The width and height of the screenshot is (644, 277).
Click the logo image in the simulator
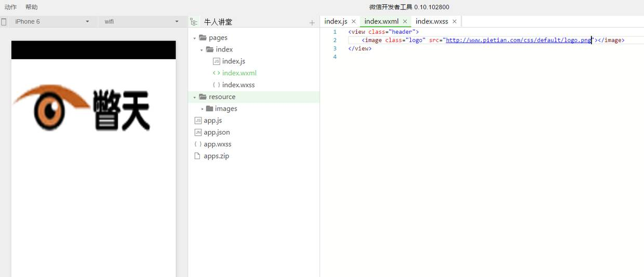82,108
